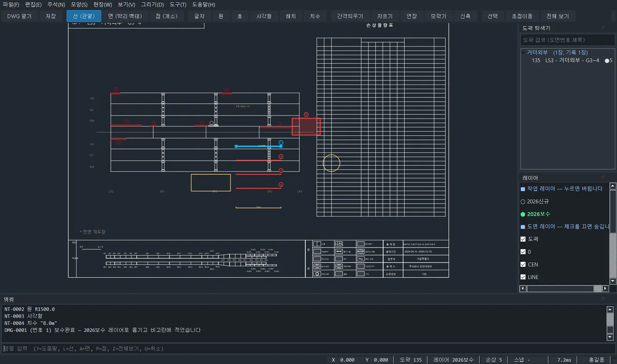Click the layer list scroll-left arrow

click(x=523, y=289)
